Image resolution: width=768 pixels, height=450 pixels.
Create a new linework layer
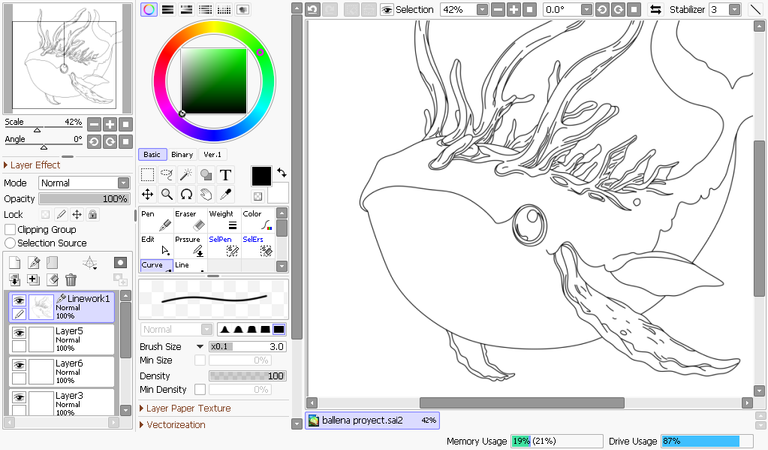point(34,263)
